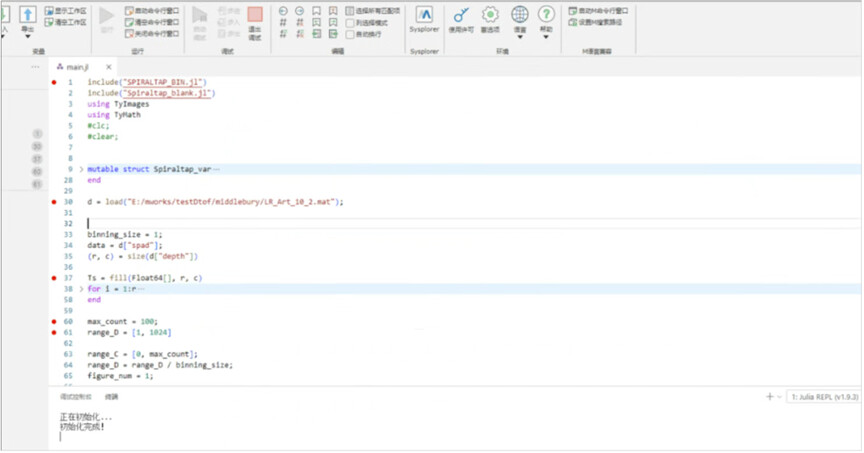The image size is (864, 453).
Task: Open the Julia REPL terminal selector dropdown
Action: point(824,397)
